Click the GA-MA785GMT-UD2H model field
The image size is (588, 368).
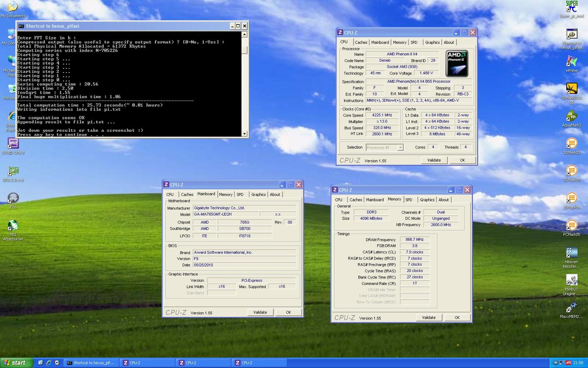click(225, 214)
